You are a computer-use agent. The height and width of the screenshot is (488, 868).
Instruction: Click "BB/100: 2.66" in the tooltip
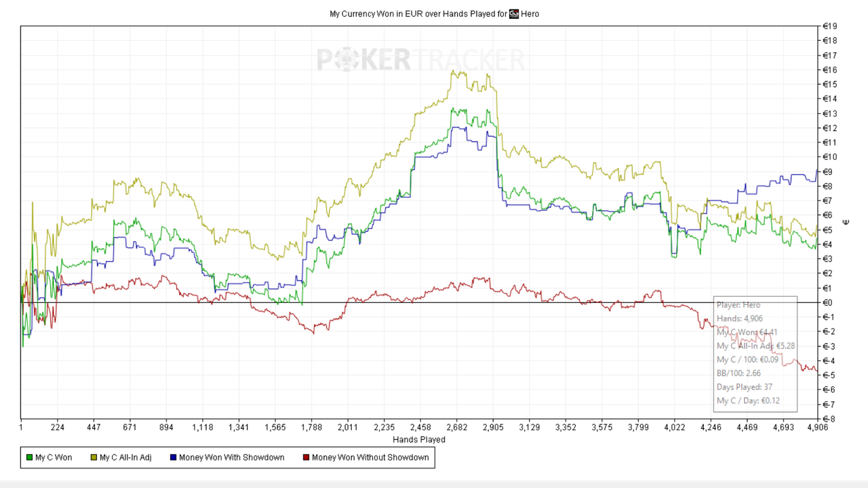[740, 373]
